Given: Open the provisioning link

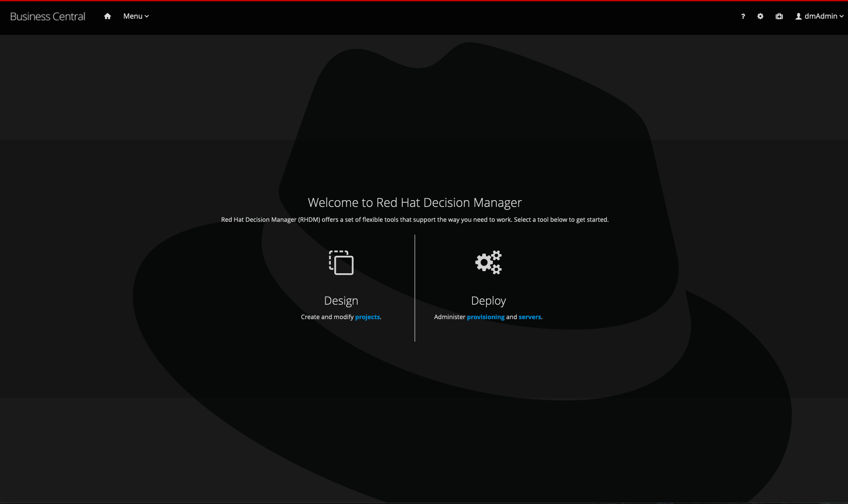Looking at the screenshot, I should click(x=485, y=317).
